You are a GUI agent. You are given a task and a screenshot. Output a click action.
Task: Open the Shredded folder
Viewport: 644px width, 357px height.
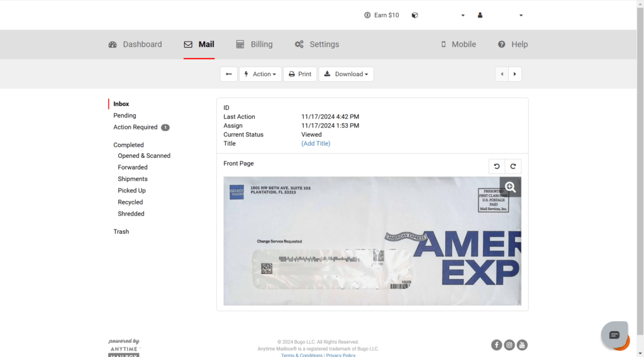pos(131,214)
